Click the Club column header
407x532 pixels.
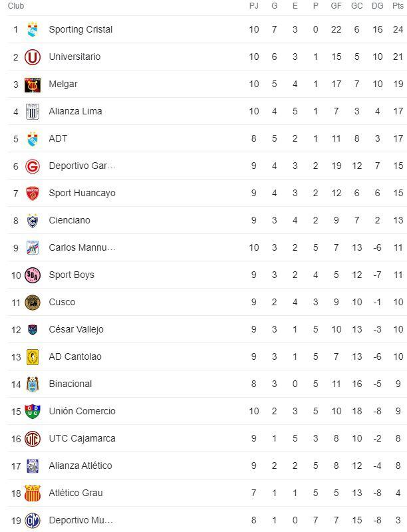coord(16,6)
